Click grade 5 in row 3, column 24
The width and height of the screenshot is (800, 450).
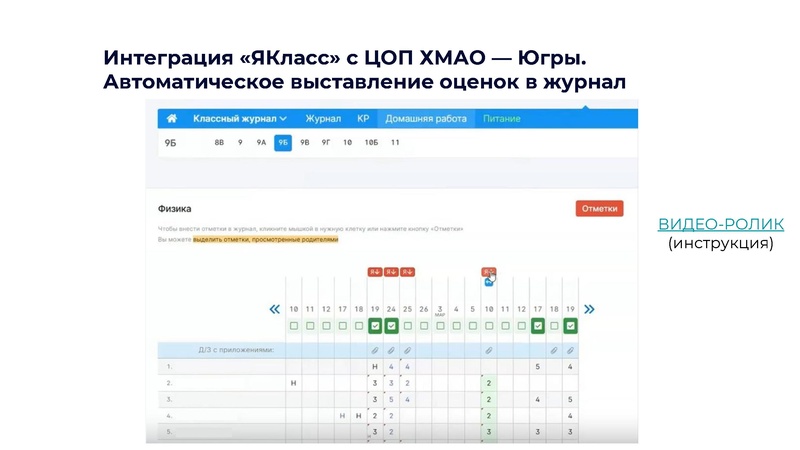[391, 399]
